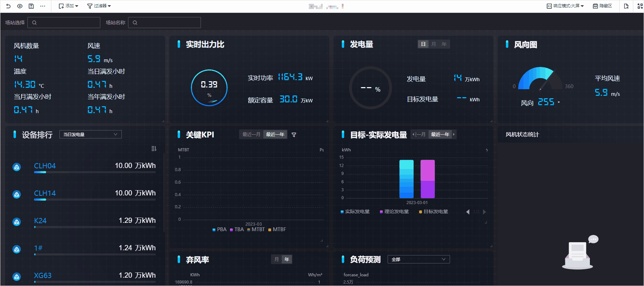Click the sort icon in 设备排行 panel
This screenshot has height=286, width=644.
(x=154, y=149)
